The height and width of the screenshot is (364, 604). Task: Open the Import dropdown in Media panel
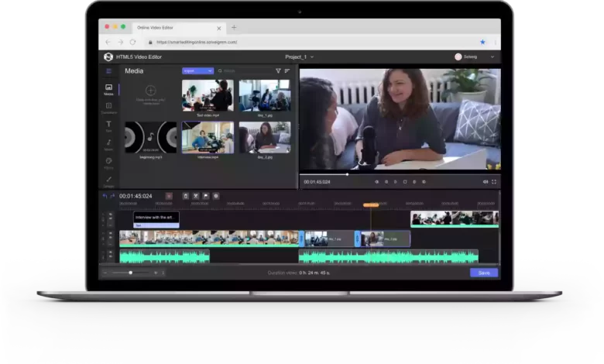(x=197, y=71)
